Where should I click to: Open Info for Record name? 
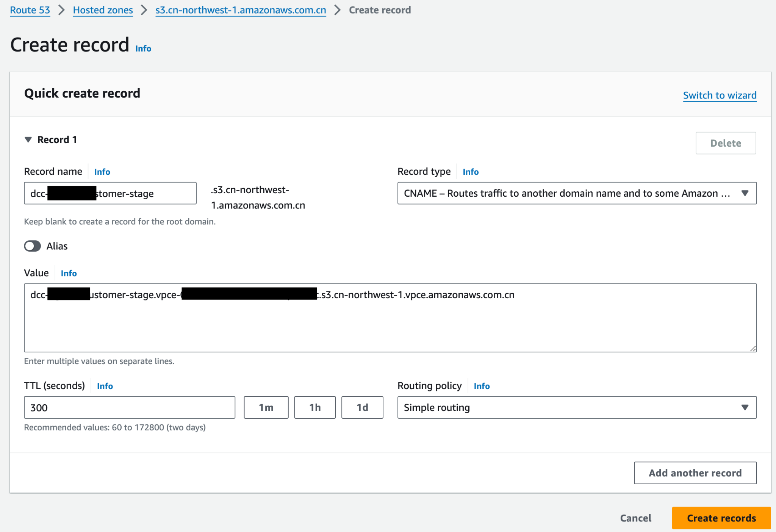pos(102,172)
